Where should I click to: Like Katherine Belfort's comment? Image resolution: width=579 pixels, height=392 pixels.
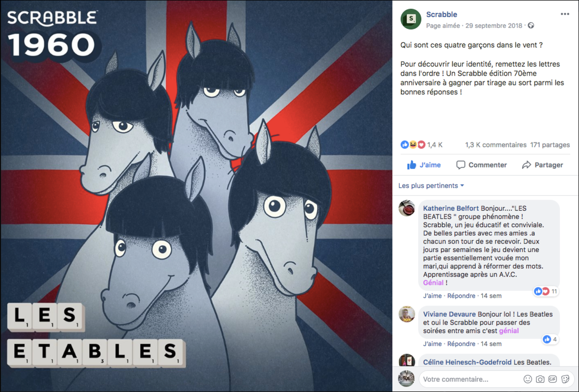[x=432, y=296]
